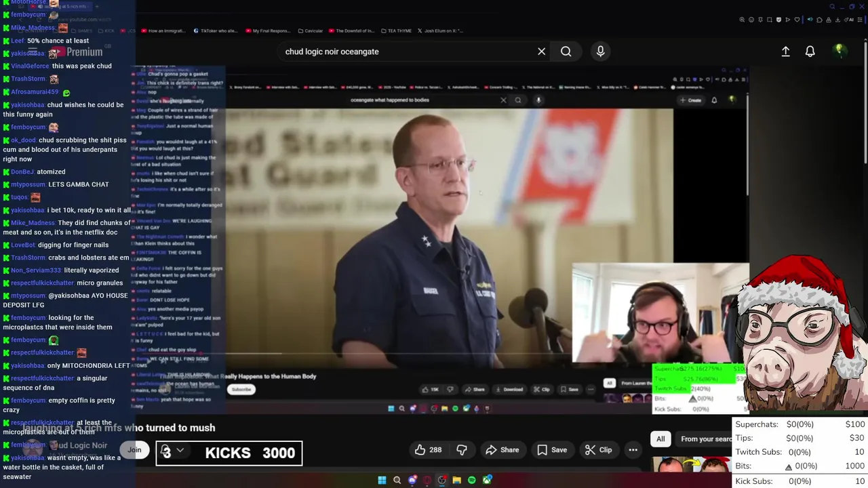Toggle the ad blocker shield icon
868x488 pixels.
click(x=779, y=20)
